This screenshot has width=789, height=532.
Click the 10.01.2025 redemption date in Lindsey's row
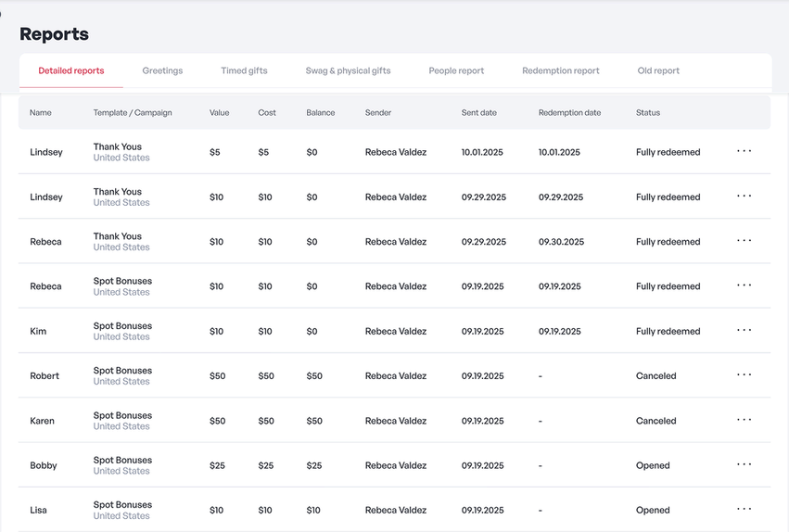pyautogui.click(x=559, y=152)
